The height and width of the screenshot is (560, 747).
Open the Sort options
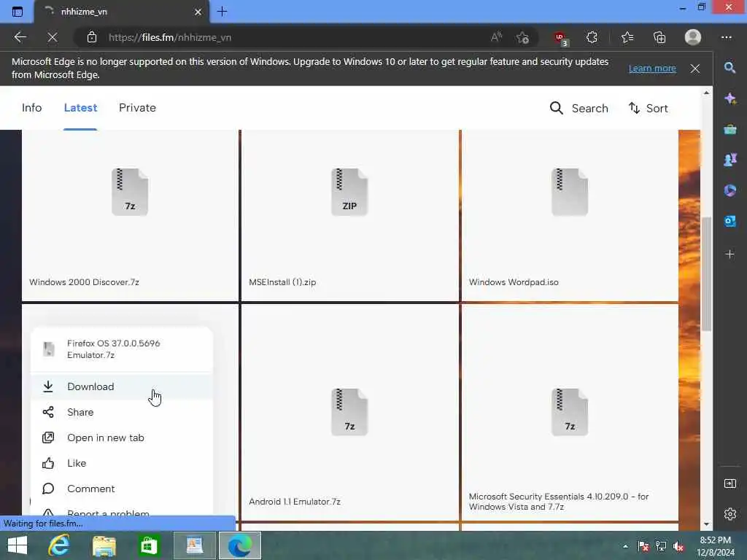click(x=648, y=108)
